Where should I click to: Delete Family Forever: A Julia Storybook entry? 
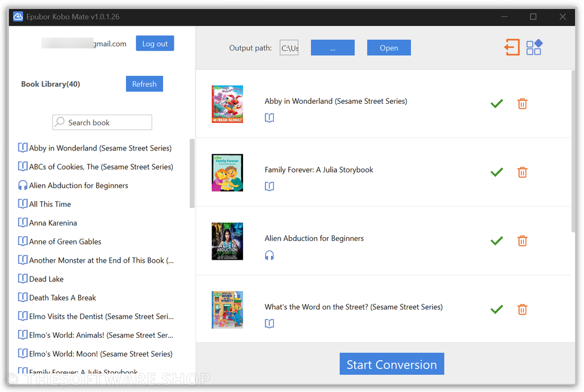coord(522,172)
